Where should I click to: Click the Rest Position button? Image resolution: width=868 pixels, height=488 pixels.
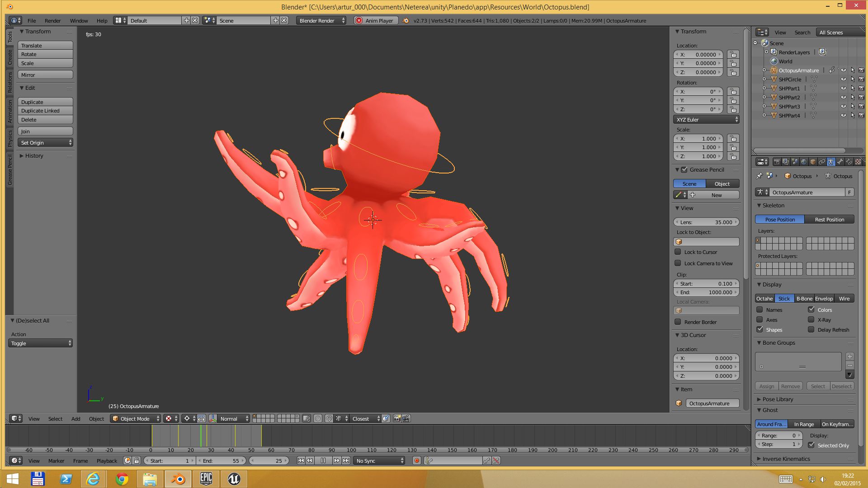click(829, 219)
